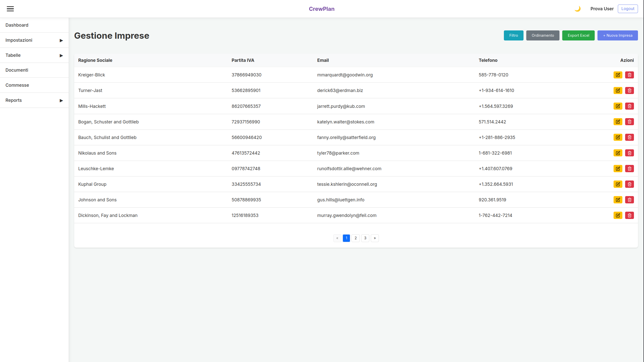This screenshot has width=644, height=362.
Task: Expand the Impostazioni sidebar submenu
Action: point(34,40)
